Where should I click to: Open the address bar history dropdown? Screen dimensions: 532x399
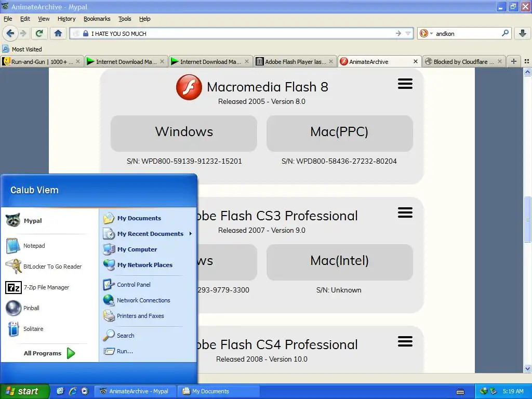pos(408,33)
